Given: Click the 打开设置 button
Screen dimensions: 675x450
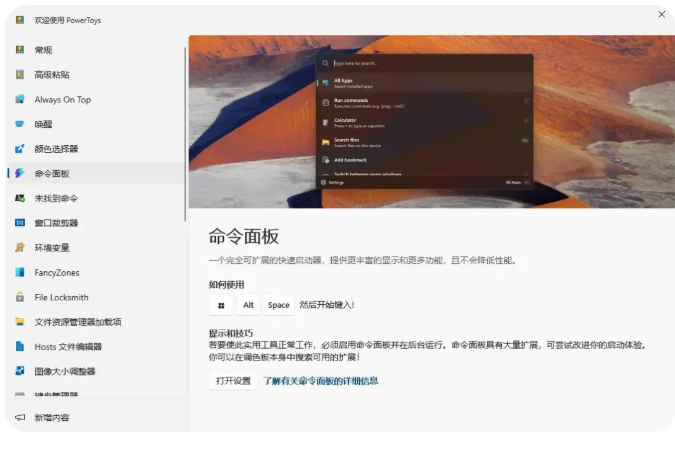Looking at the screenshot, I should [233, 381].
